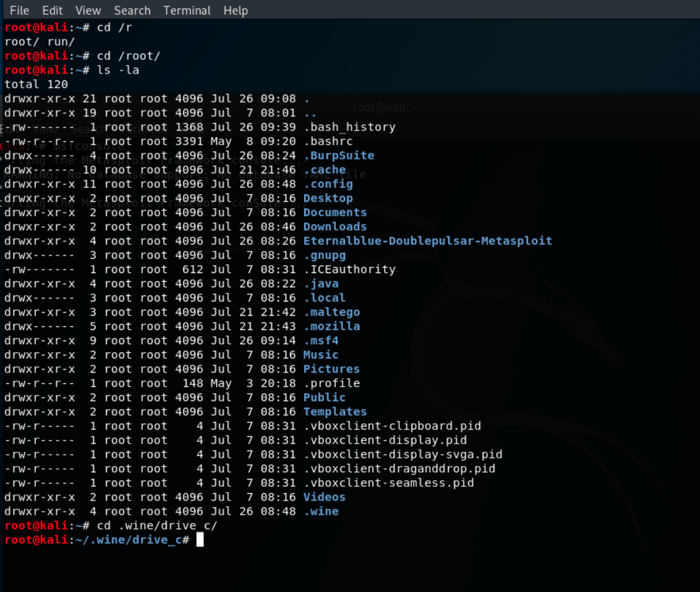This screenshot has width=700, height=592.
Task: Select the Desktop directory entry
Action: point(328,198)
